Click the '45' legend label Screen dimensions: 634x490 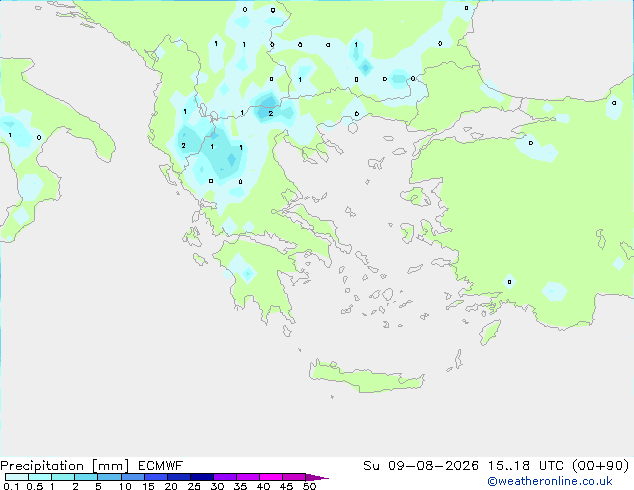click(286, 486)
